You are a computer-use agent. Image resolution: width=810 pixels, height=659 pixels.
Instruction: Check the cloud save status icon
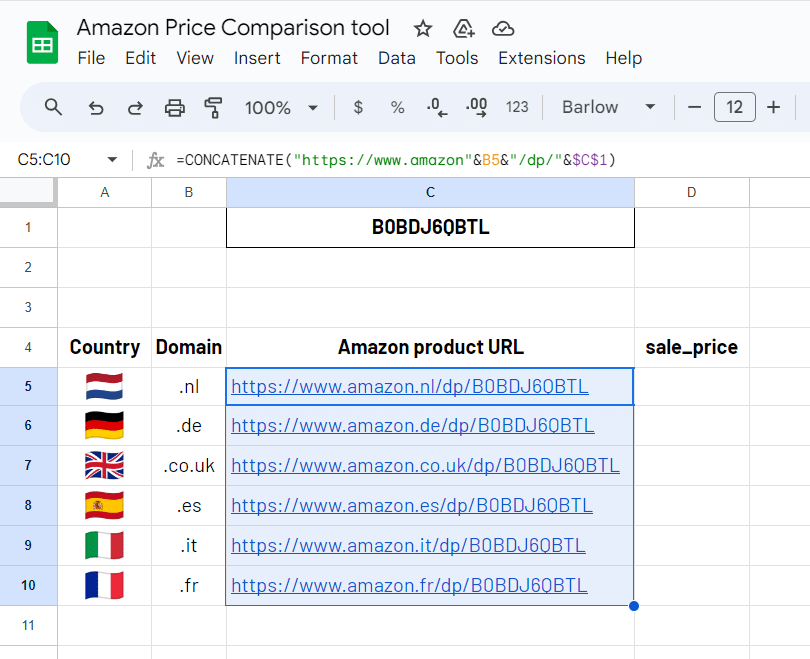pos(503,28)
